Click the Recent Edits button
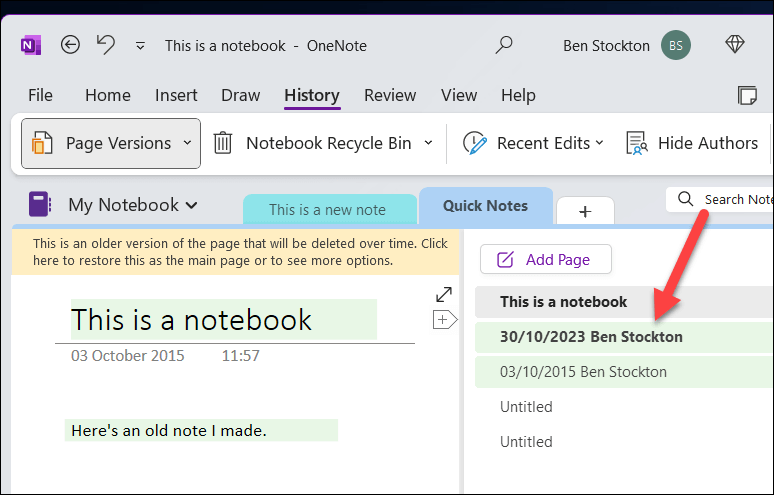This screenshot has width=774, height=495. pyautogui.click(x=535, y=143)
